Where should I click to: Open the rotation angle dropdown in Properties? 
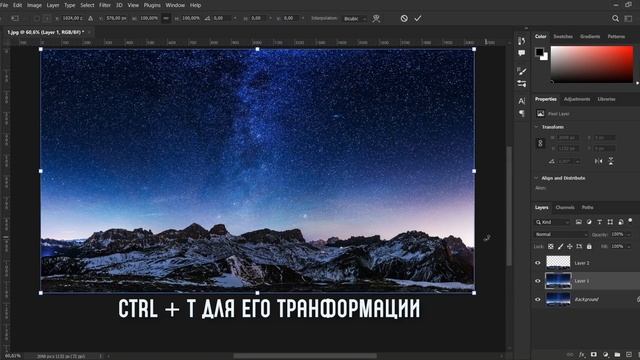(577, 162)
